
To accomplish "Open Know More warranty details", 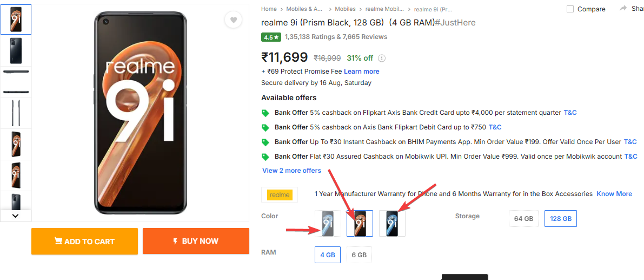I will pyautogui.click(x=614, y=194).
